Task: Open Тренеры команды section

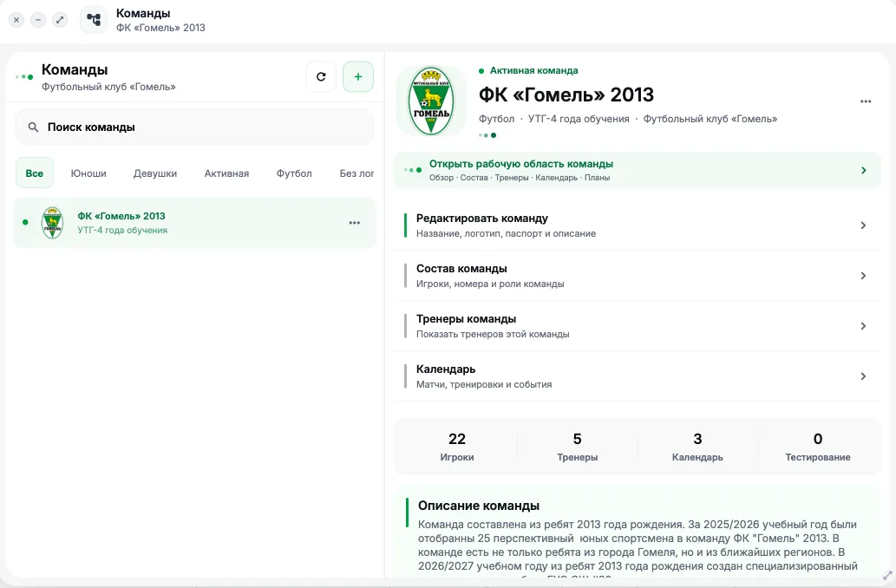Action: pos(638,326)
